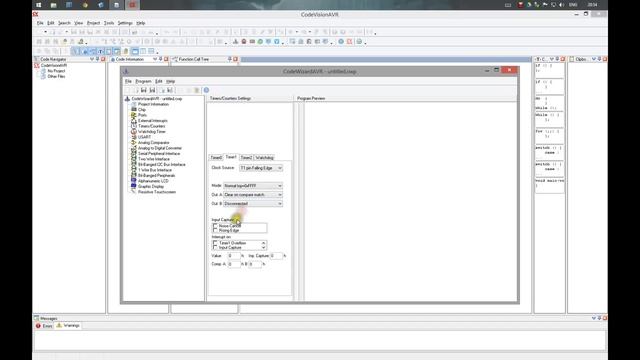This screenshot has height=360, width=640.
Task: Open Program menu in CodeWizardAVR window
Action: pyautogui.click(x=143, y=81)
